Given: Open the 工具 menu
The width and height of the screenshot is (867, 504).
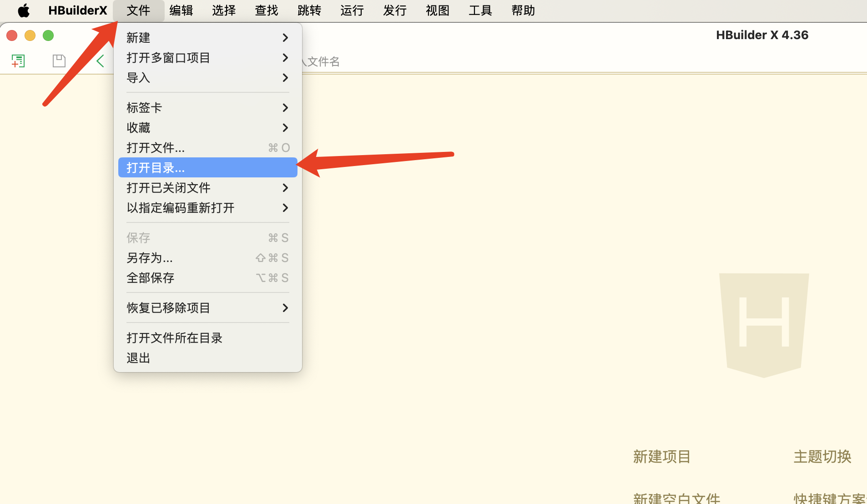Looking at the screenshot, I should [x=480, y=10].
